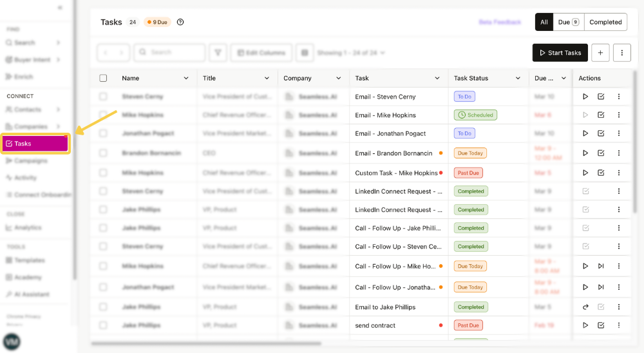
Task: Go to next page arrow
Action: tap(121, 53)
